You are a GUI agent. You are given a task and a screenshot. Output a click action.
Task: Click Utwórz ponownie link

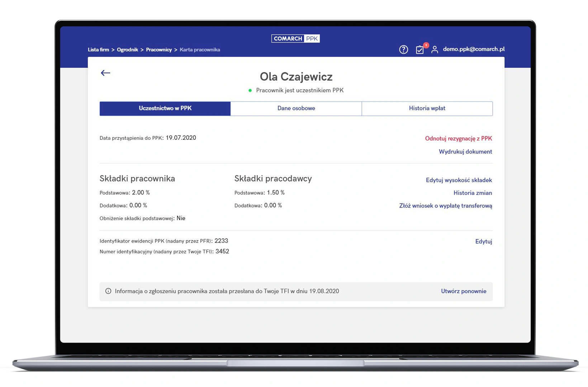tap(464, 291)
